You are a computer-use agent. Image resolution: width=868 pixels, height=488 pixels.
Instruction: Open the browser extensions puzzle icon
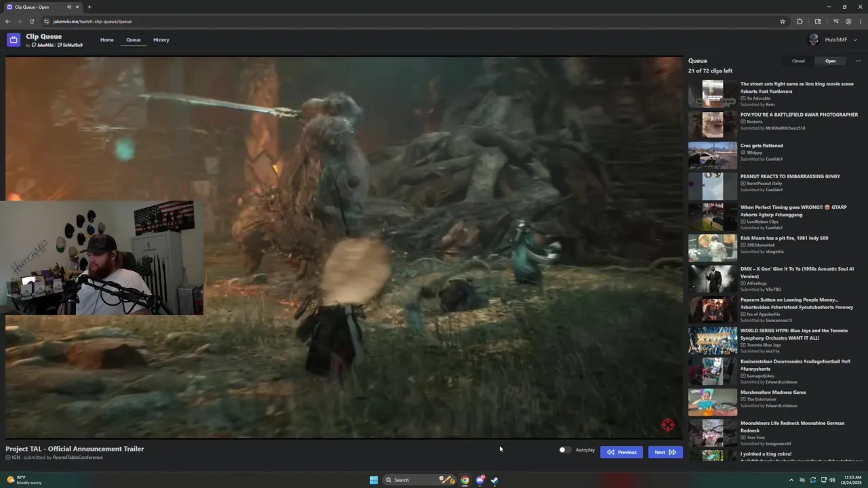click(800, 21)
